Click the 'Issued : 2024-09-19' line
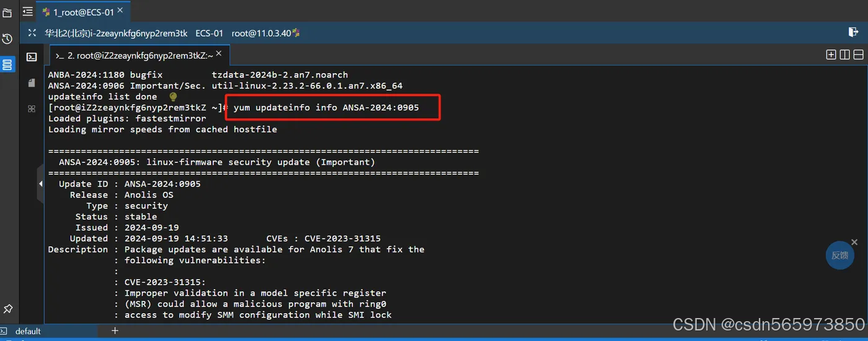The width and height of the screenshot is (868, 341). coord(127,228)
